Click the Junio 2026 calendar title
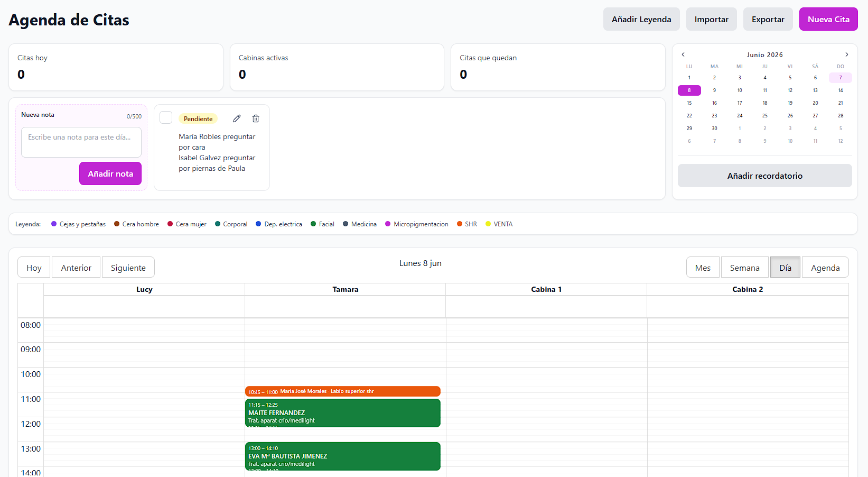This screenshot has width=868, height=477. pyautogui.click(x=764, y=55)
